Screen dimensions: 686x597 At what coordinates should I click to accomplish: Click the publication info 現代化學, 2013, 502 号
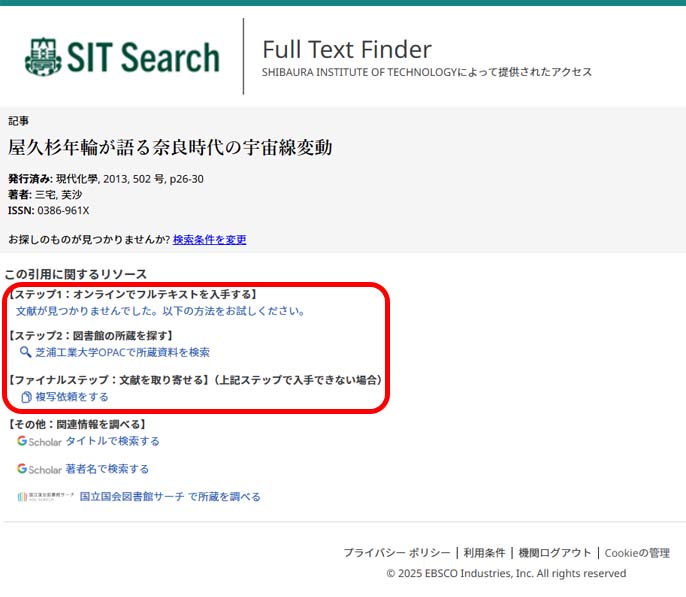pos(110,179)
